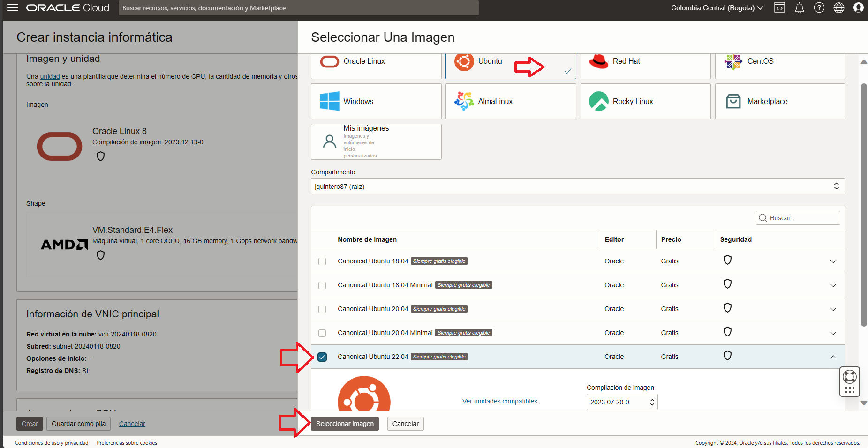Uncheck Canonical Ubuntu 22.04 checkbox
This screenshot has width=868, height=448.
pyautogui.click(x=322, y=357)
